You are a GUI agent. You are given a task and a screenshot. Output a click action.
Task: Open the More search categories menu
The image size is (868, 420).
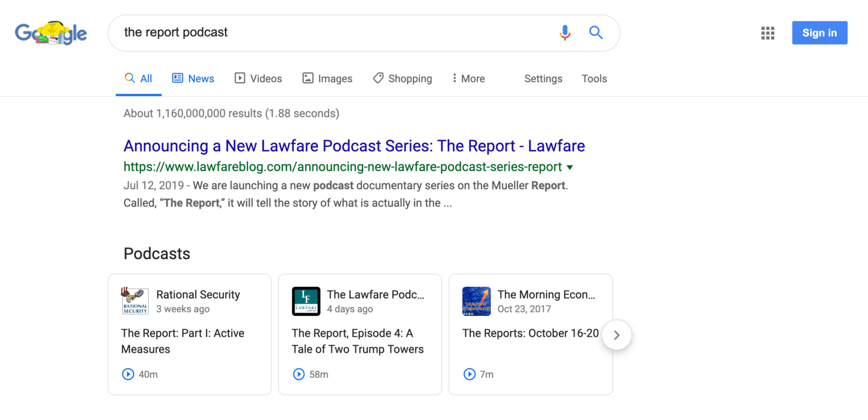tap(468, 78)
